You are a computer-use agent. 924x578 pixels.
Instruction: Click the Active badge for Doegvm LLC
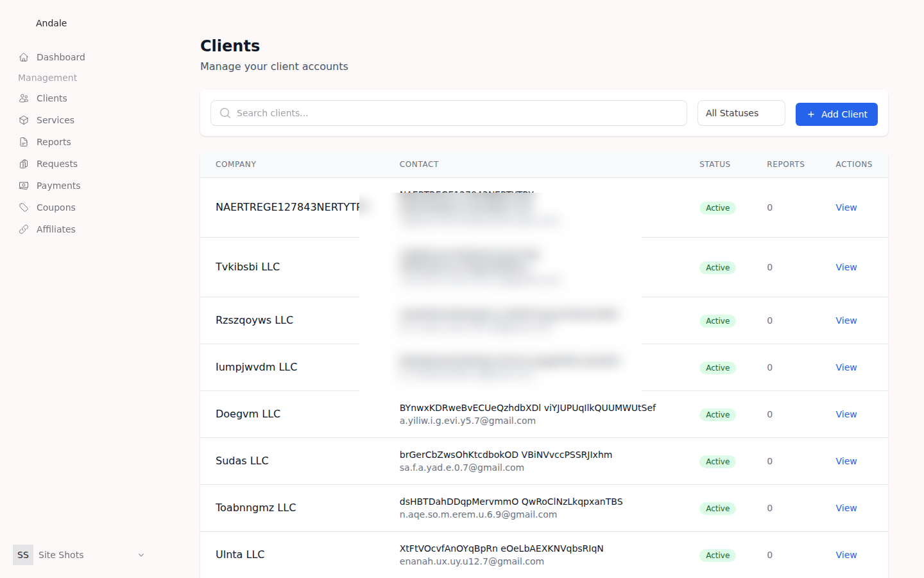[717, 415]
